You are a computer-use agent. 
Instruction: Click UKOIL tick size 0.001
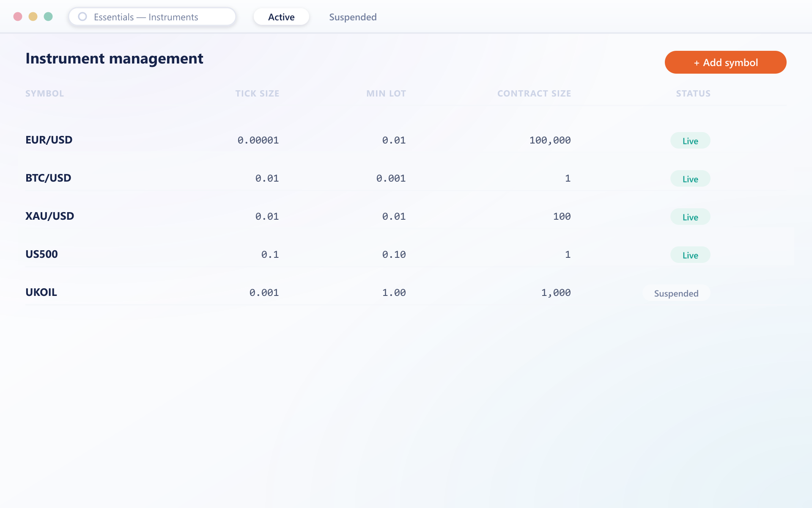point(264,293)
